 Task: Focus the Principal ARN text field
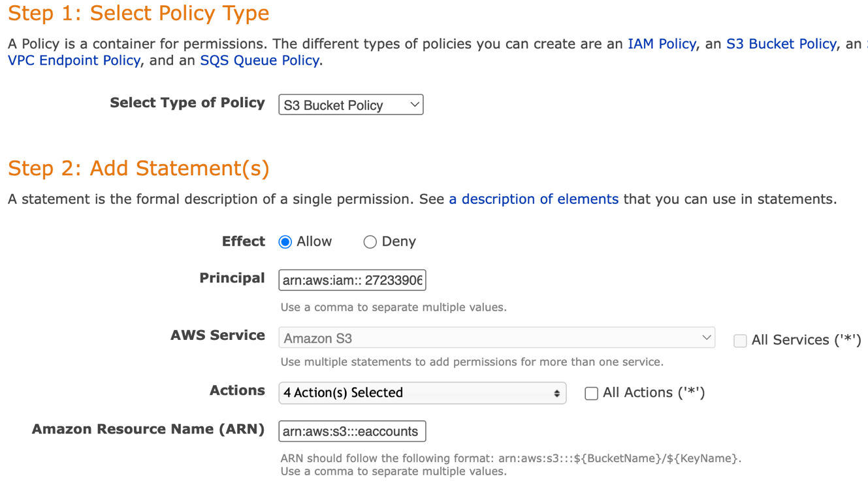pyautogui.click(x=352, y=280)
